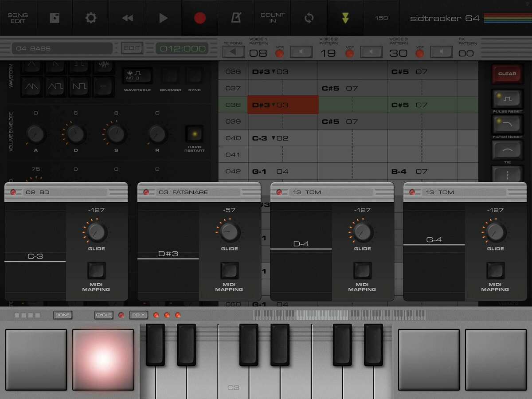The height and width of the screenshot is (399, 532).
Task: Arm recording with the red record button
Action: (x=200, y=18)
